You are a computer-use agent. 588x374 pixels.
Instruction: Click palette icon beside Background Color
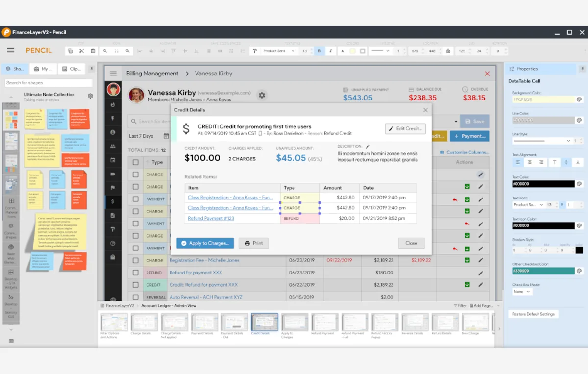(x=579, y=100)
